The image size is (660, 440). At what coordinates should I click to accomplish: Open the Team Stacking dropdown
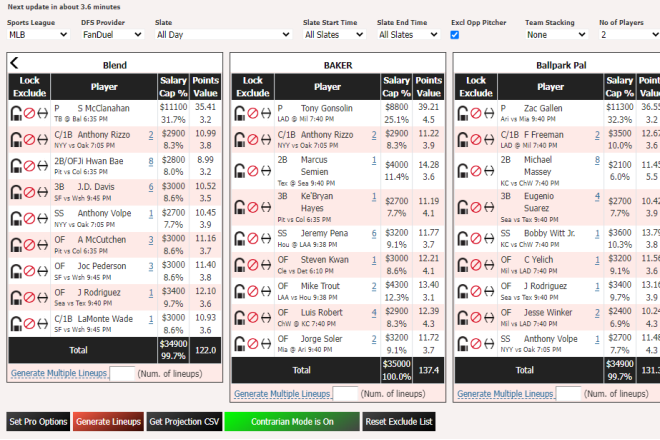click(556, 35)
